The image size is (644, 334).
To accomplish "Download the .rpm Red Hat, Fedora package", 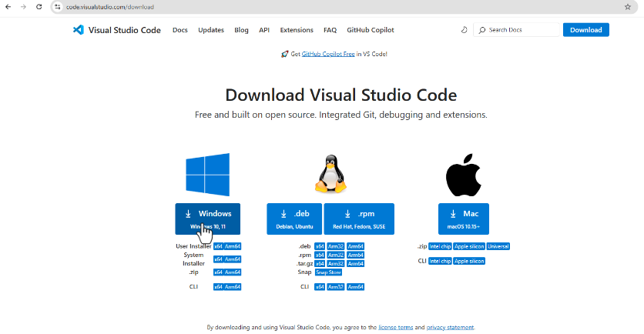I will point(359,219).
